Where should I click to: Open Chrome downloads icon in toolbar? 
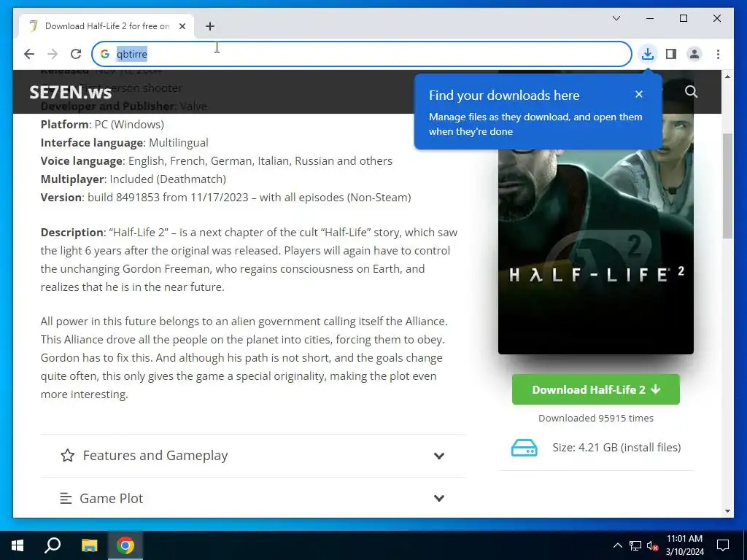tap(648, 54)
